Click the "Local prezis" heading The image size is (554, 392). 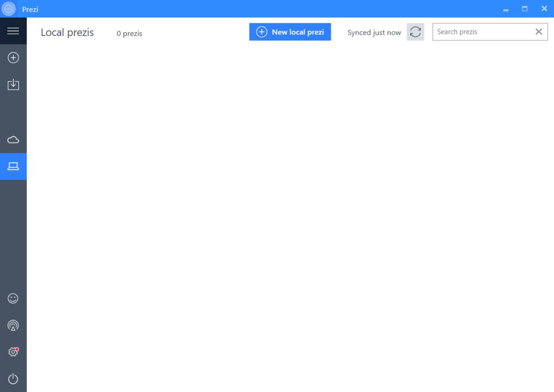[67, 33]
